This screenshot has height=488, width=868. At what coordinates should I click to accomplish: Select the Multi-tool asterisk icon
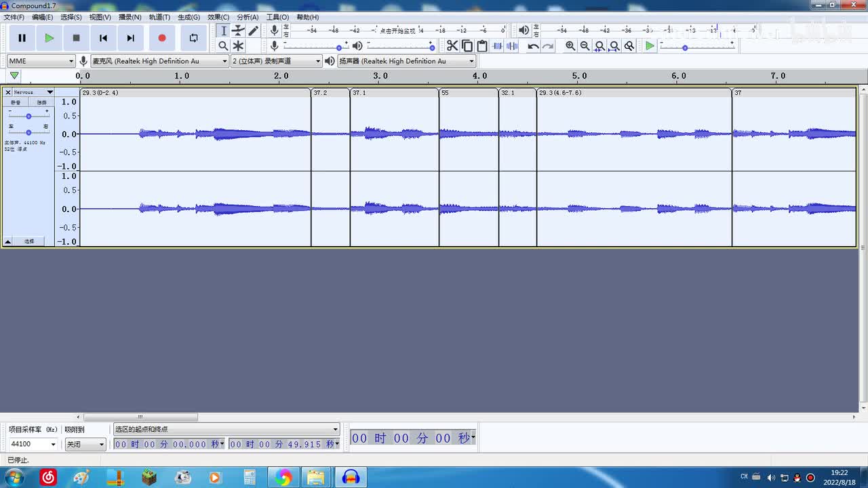pos(238,45)
